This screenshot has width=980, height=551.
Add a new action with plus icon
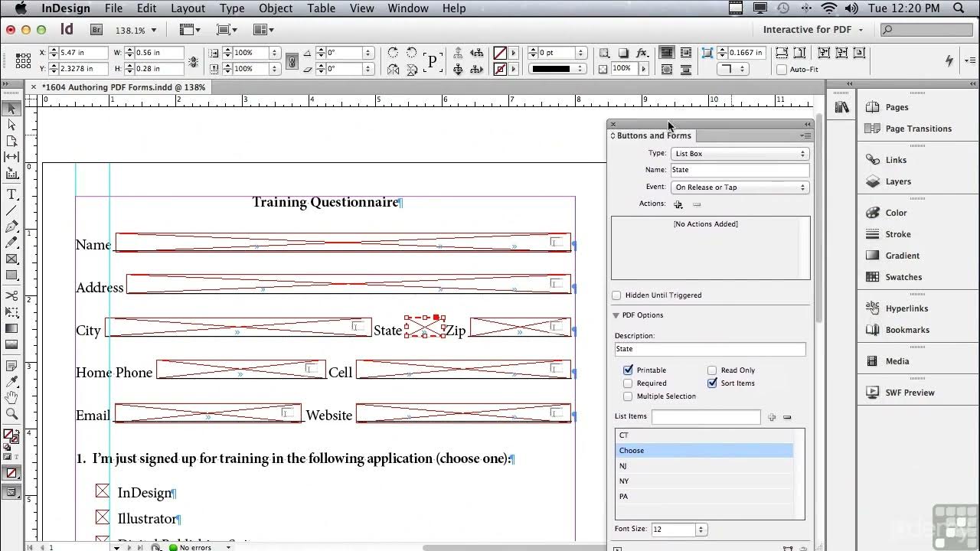678,204
